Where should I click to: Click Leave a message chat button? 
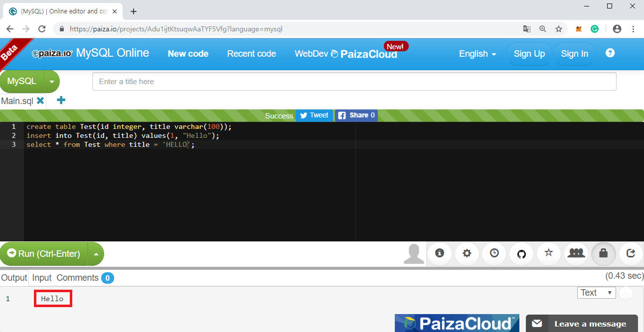coord(582,324)
